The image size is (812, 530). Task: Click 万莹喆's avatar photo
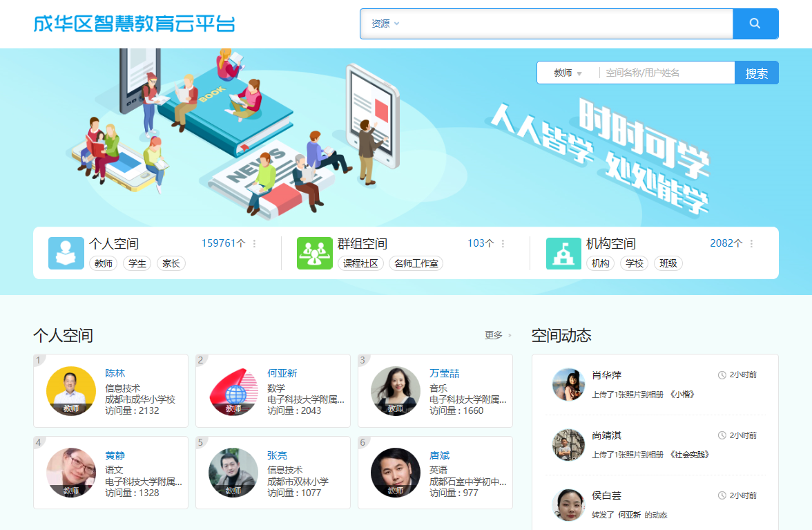pos(396,390)
